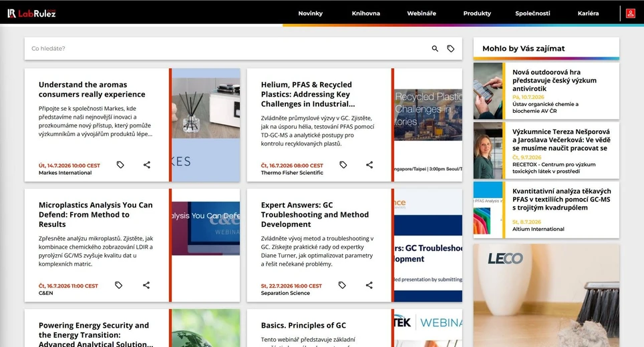Share the C&EN microplastics webinar

coord(146,285)
